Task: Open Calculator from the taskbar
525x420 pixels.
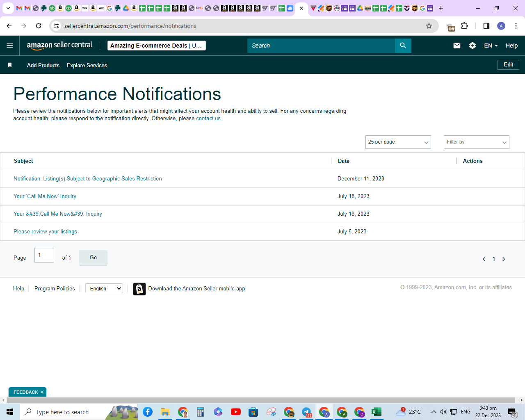Action: click(x=201, y=412)
